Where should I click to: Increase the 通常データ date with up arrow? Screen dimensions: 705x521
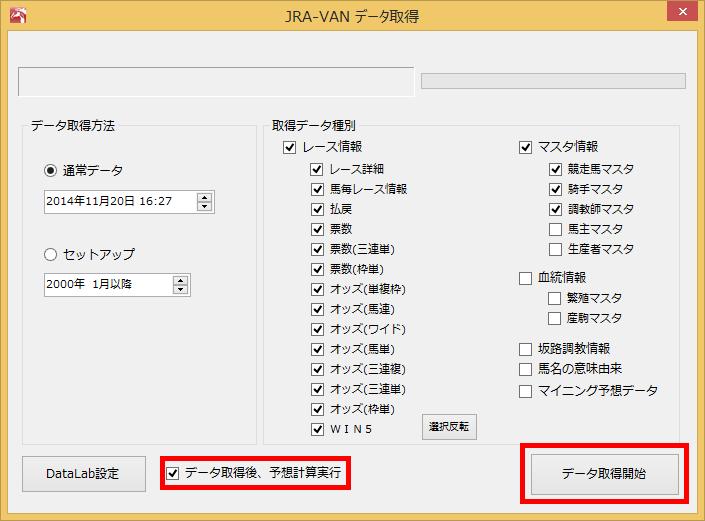(x=205, y=197)
